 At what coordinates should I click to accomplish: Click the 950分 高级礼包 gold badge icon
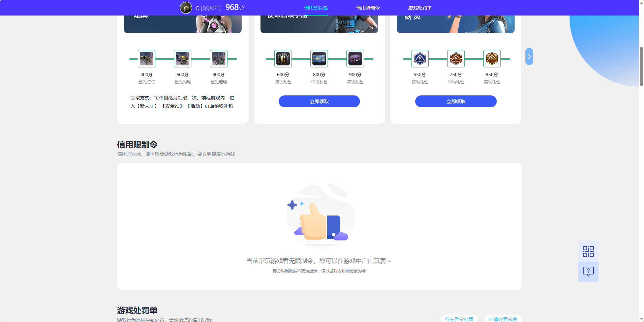coord(492,59)
